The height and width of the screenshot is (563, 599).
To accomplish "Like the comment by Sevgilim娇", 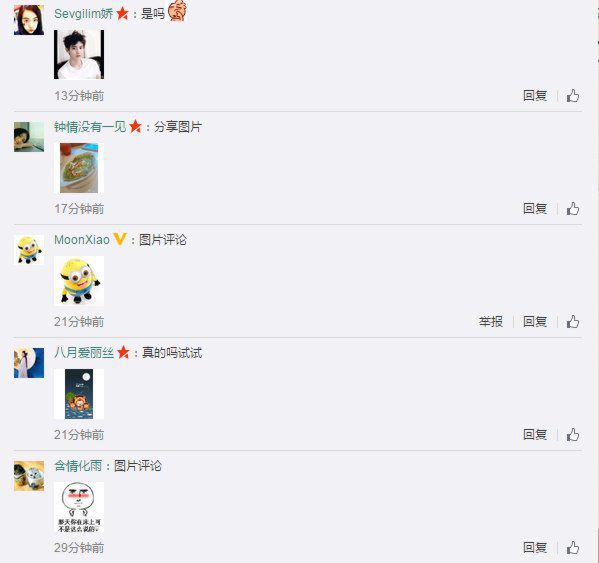I will 573,95.
